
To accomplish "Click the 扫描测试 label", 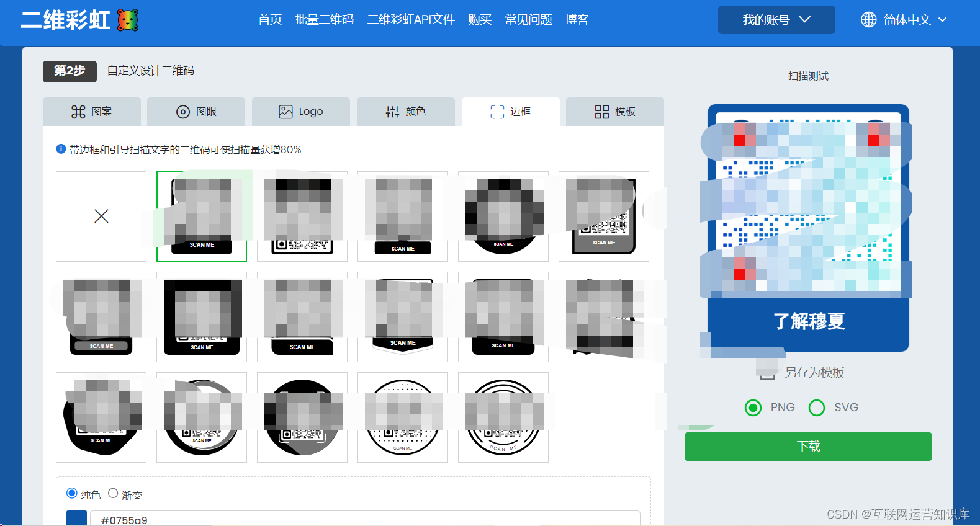I will tap(808, 76).
